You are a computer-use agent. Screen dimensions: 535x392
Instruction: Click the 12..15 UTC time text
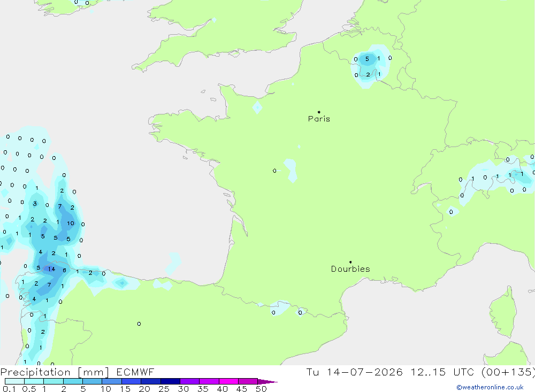point(442,372)
